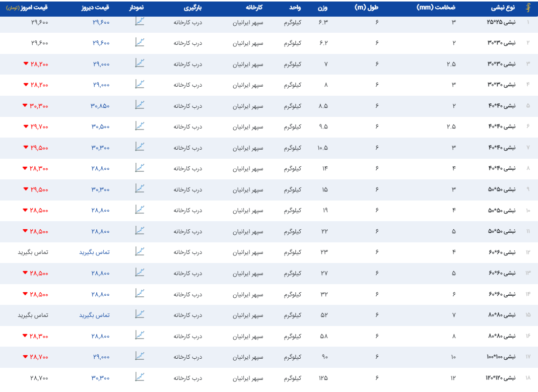
Task: Click the ضخامت (mm) column header
Action: click(436, 8)
